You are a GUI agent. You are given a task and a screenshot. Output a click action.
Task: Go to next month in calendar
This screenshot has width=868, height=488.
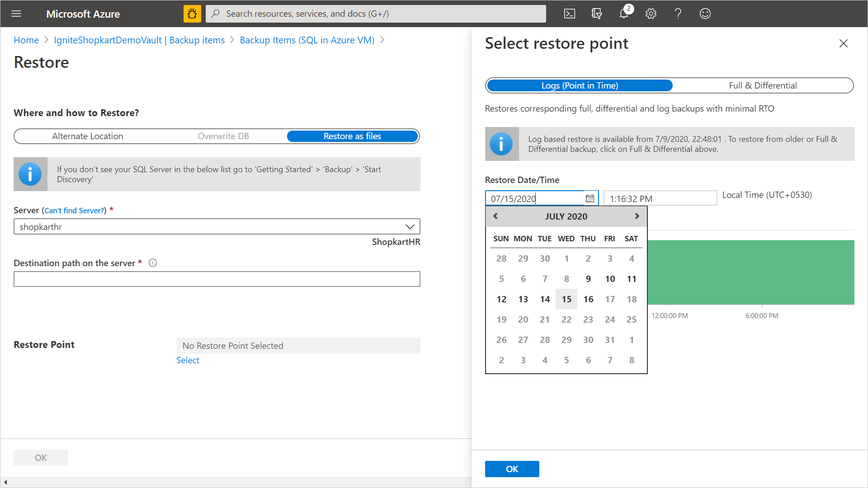pos(637,216)
